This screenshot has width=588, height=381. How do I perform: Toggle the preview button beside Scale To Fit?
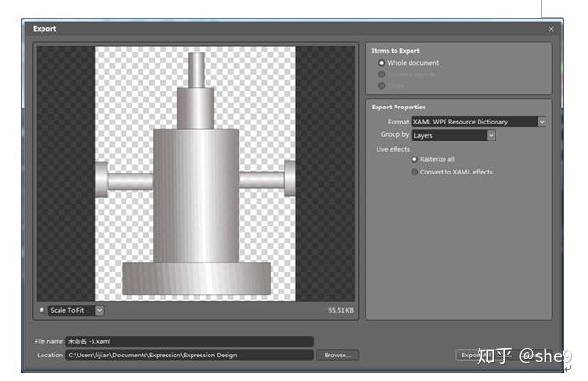click(42, 310)
